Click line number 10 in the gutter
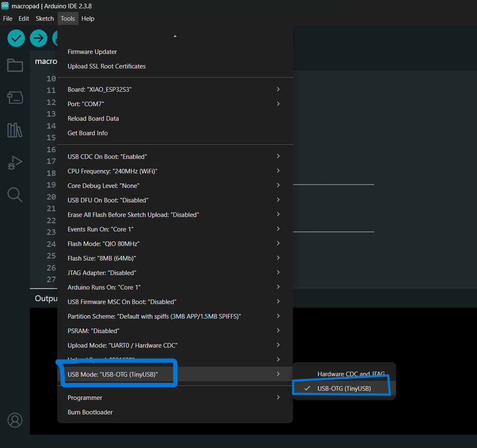 pyautogui.click(x=51, y=79)
